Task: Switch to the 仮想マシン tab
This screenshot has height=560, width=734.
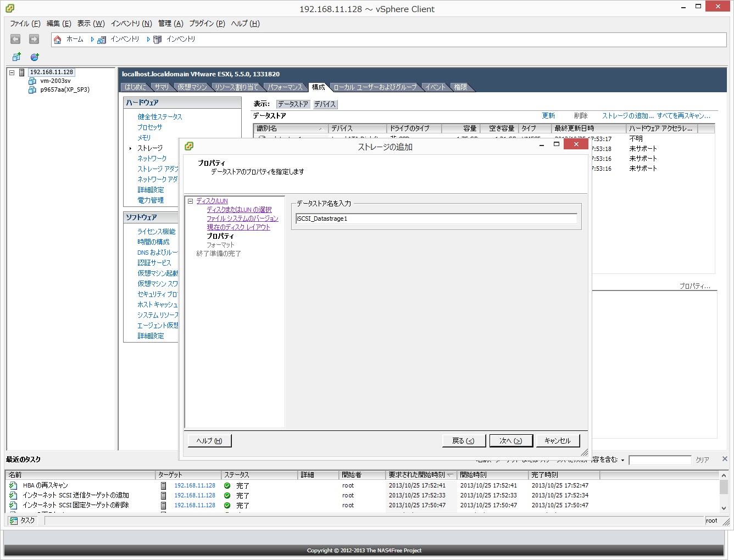Action: (192, 87)
